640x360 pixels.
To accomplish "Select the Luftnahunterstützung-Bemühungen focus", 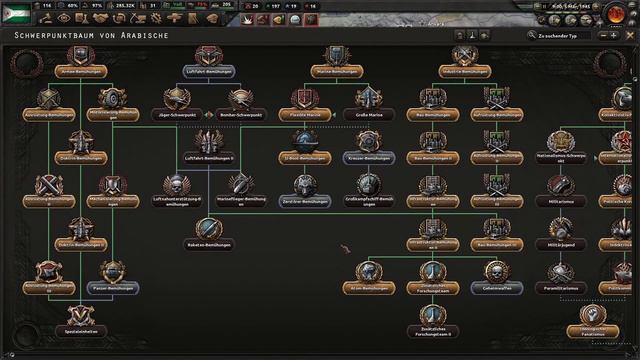I will [177, 201].
